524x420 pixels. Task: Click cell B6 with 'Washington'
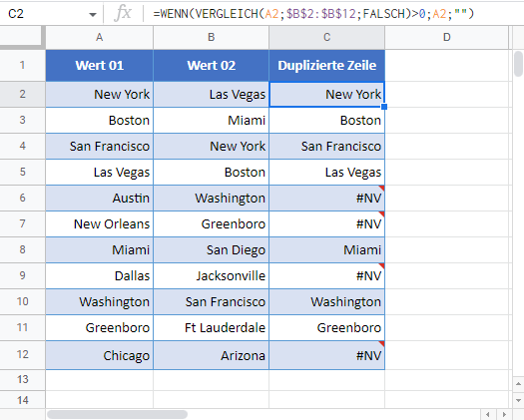coord(211,199)
